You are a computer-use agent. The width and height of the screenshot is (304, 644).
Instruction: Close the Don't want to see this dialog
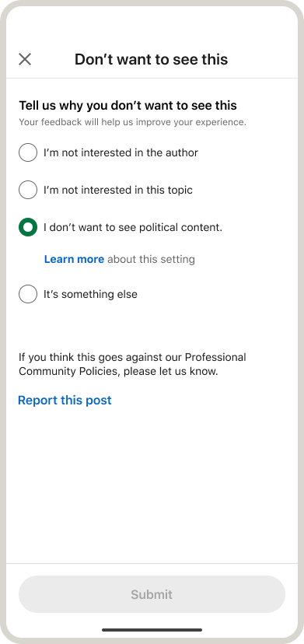(x=25, y=59)
